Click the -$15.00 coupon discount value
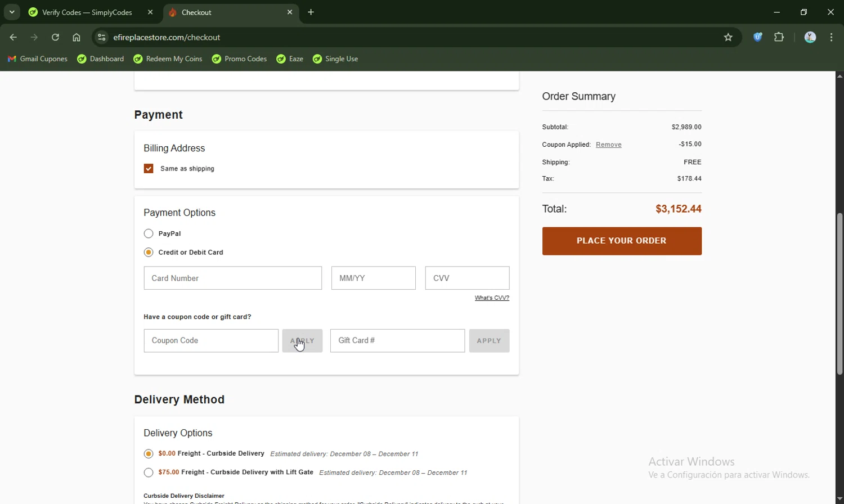This screenshot has width=844, height=504. click(690, 145)
